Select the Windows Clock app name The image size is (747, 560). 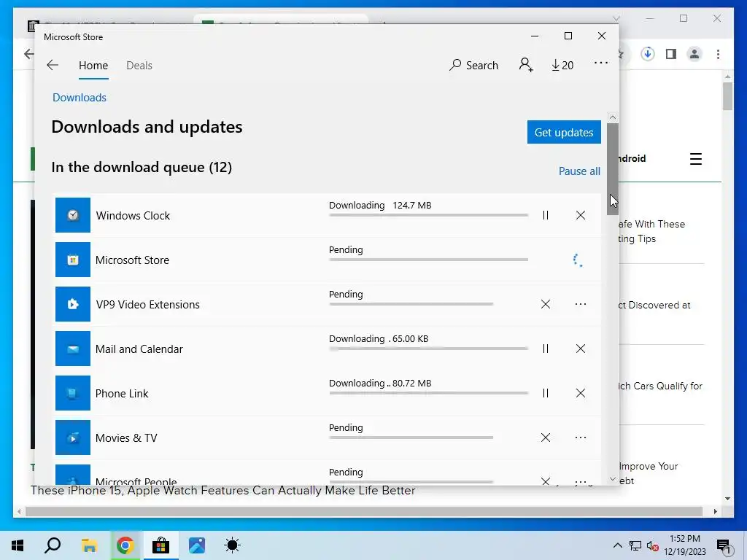click(x=133, y=216)
